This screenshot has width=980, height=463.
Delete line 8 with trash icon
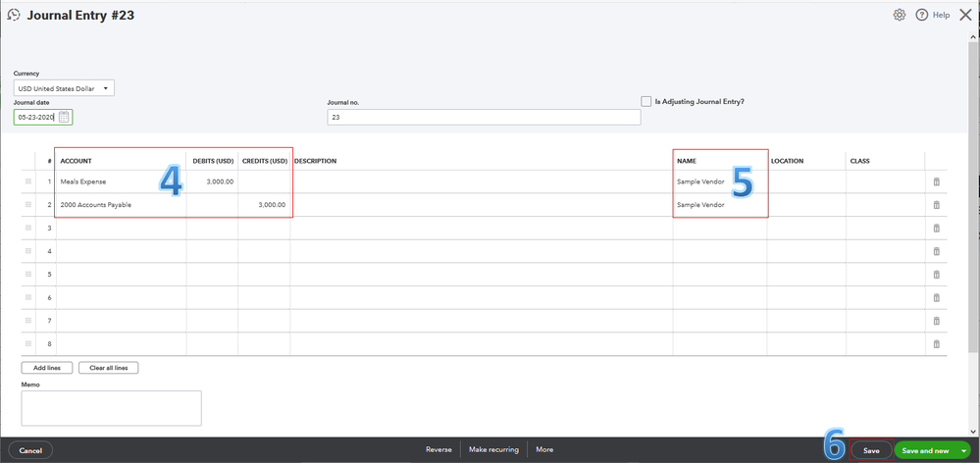[936, 343]
